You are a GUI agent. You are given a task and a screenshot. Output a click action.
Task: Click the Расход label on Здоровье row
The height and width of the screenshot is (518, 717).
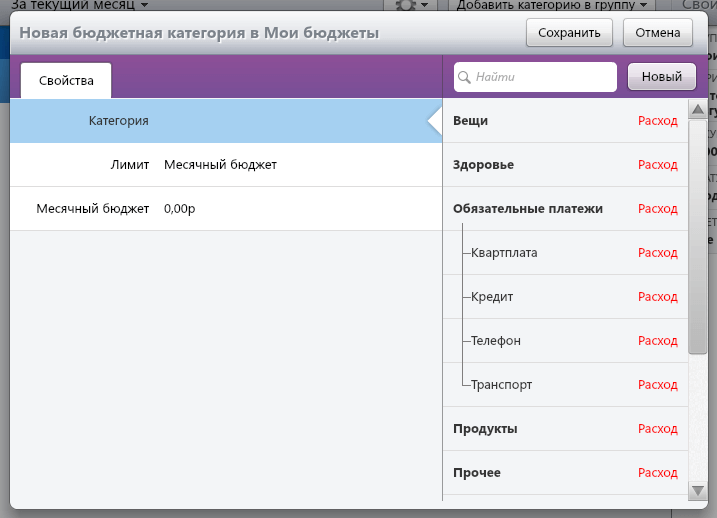point(658,165)
